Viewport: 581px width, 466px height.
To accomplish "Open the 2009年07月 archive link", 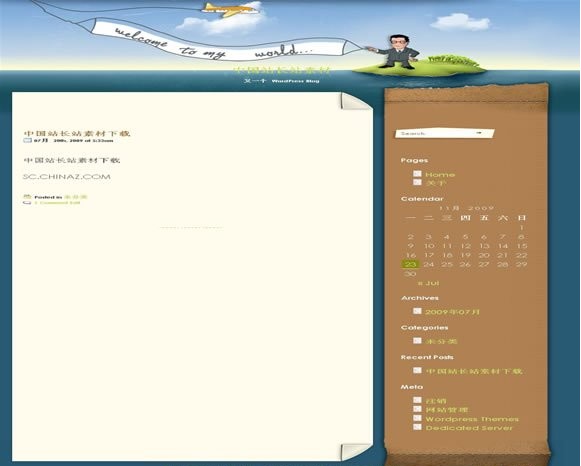I will pyautogui.click(x=452, y=312).
